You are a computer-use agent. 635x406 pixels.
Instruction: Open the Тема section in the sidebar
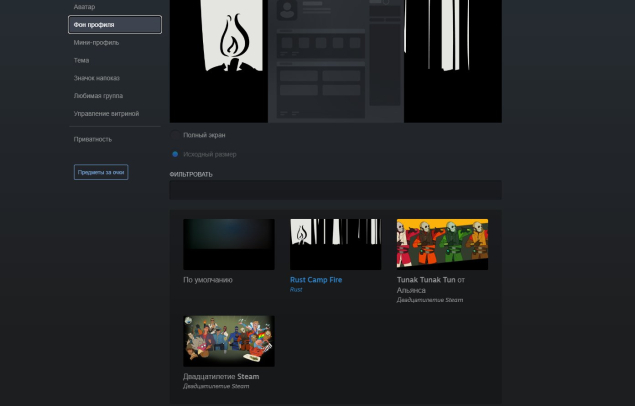point(81,60)
